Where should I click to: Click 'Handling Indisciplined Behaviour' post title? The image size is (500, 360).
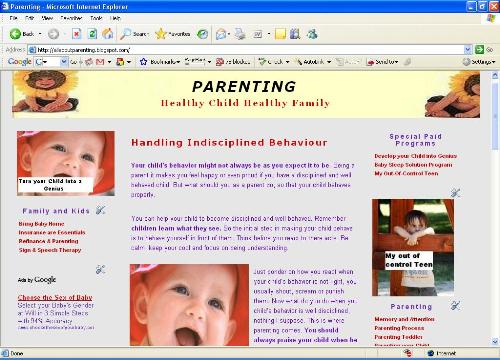point(229,143)
